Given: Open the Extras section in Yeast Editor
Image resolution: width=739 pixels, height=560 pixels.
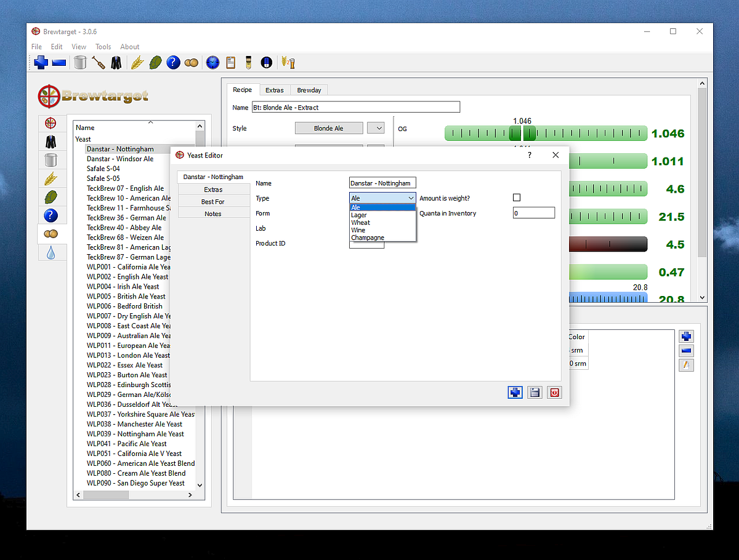Looking at the screenshot, I should [x=214, y=190].
